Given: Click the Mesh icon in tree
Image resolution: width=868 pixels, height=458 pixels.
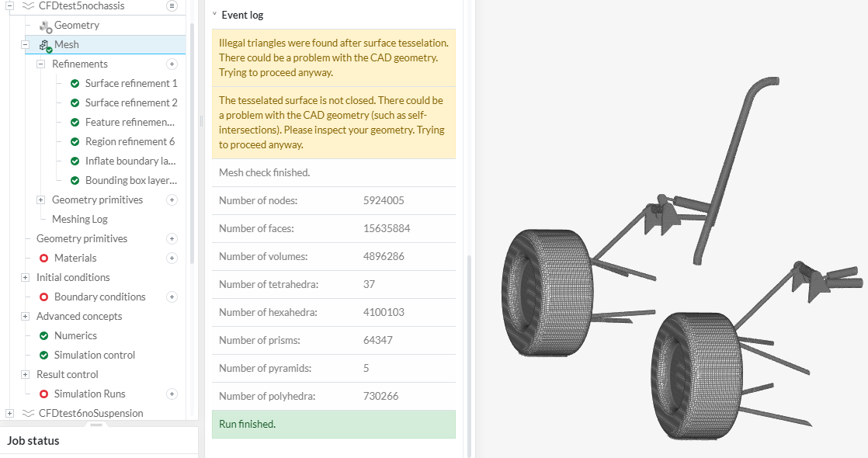Looking at the screenshot, I should tap(45, 45).
